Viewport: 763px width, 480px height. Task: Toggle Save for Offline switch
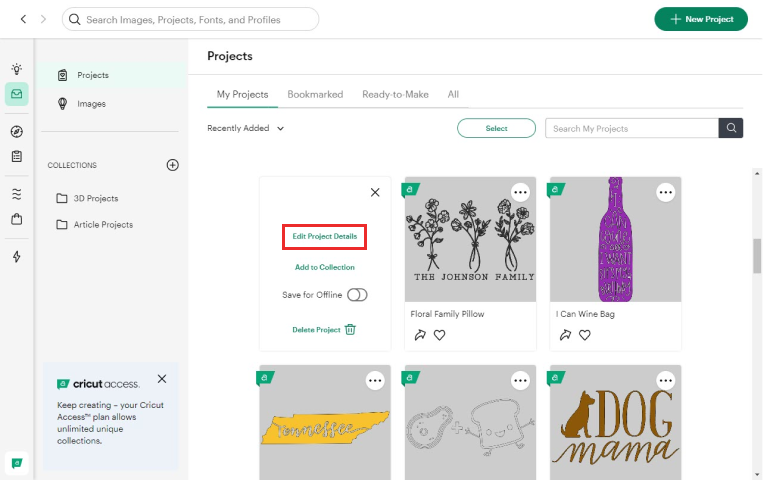click(357, 295)
